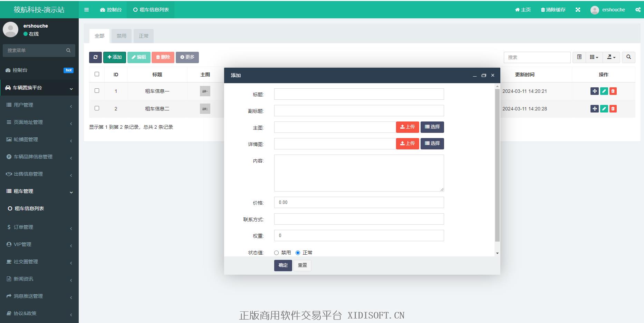644x323 pixels.
Task: Check the row 2 checkbox
Action: coord(97,108)
